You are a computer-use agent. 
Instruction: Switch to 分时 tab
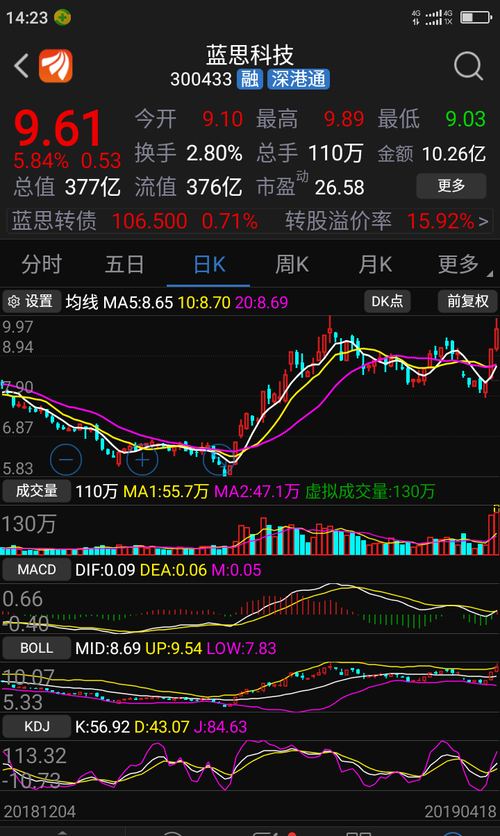click(x=42, y=264)
